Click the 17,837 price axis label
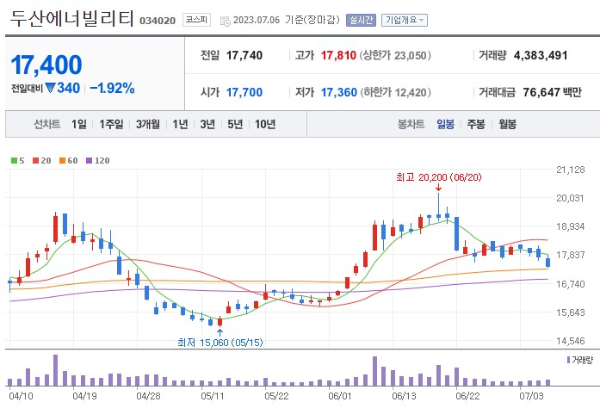This screenshot has width=600, height=418. coord(571,255)
